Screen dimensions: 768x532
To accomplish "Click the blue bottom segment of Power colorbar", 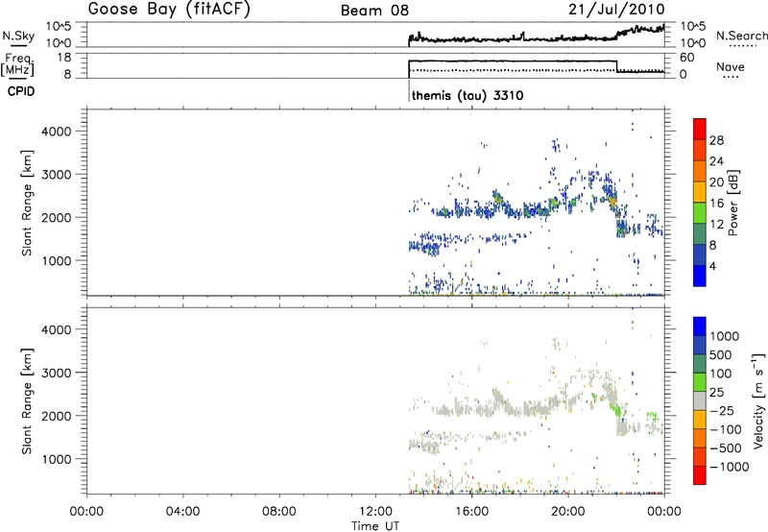I will [x=700, y=276].
